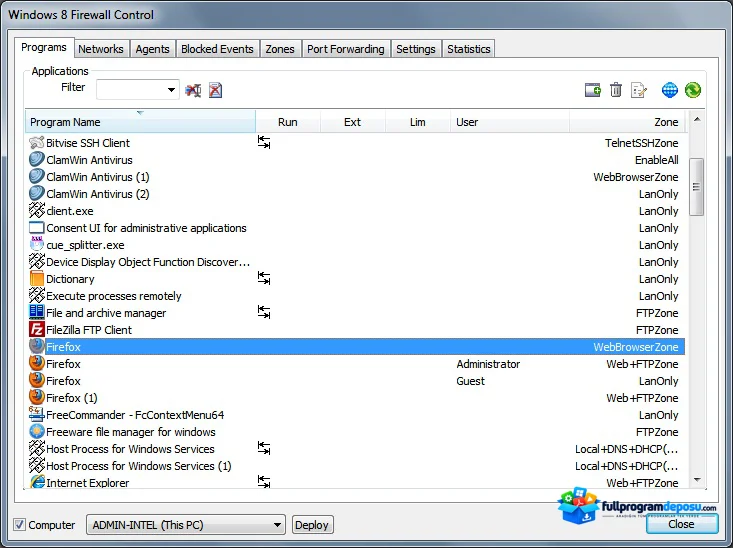Click Run arrows icon for File and archive manager

point(264,312)
